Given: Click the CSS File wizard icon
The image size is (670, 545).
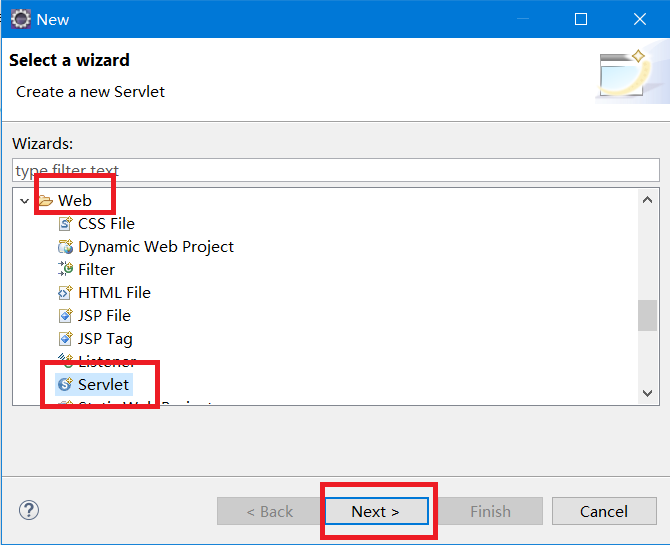Looking at the screenshot, I should pos(66,224).
